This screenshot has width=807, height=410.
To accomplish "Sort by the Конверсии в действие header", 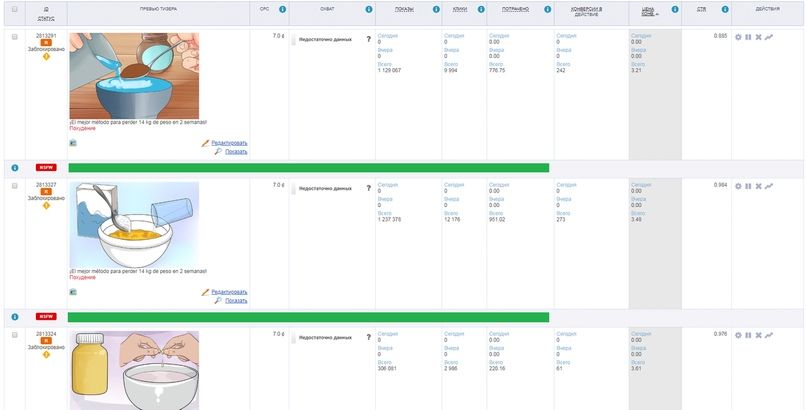I will point(587,12).
